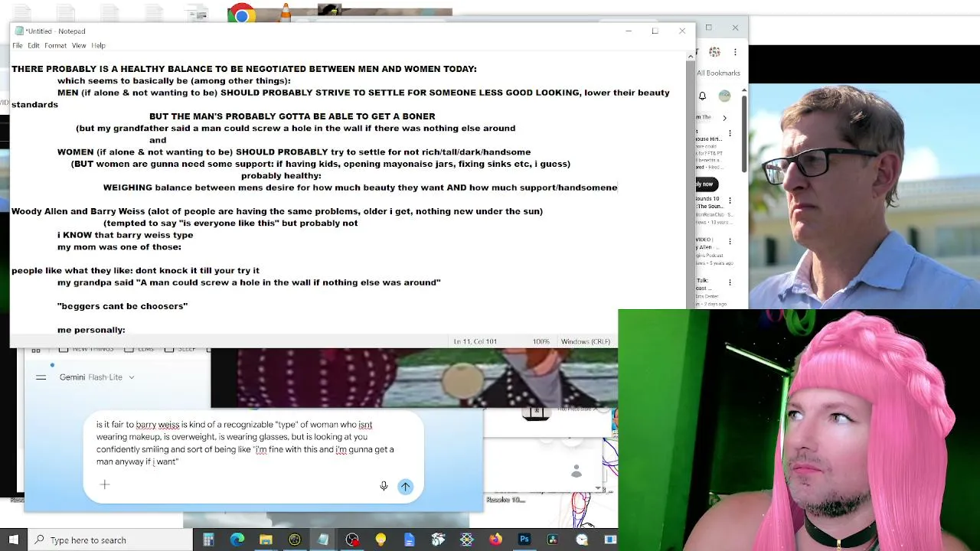Viewport: 980px width, 551px height.
Task: Expand the Gemini Flash-Lite model dropdown
Action: [x=96, y=377]
